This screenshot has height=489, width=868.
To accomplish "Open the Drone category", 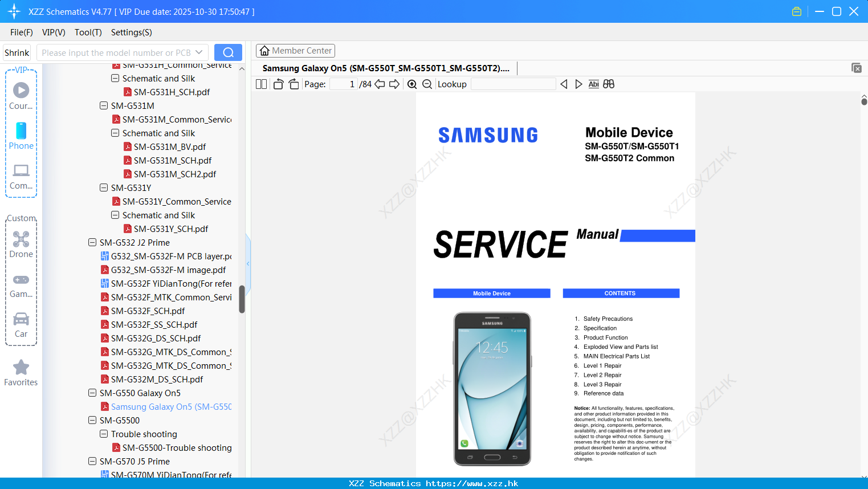I will coord(21,239).
